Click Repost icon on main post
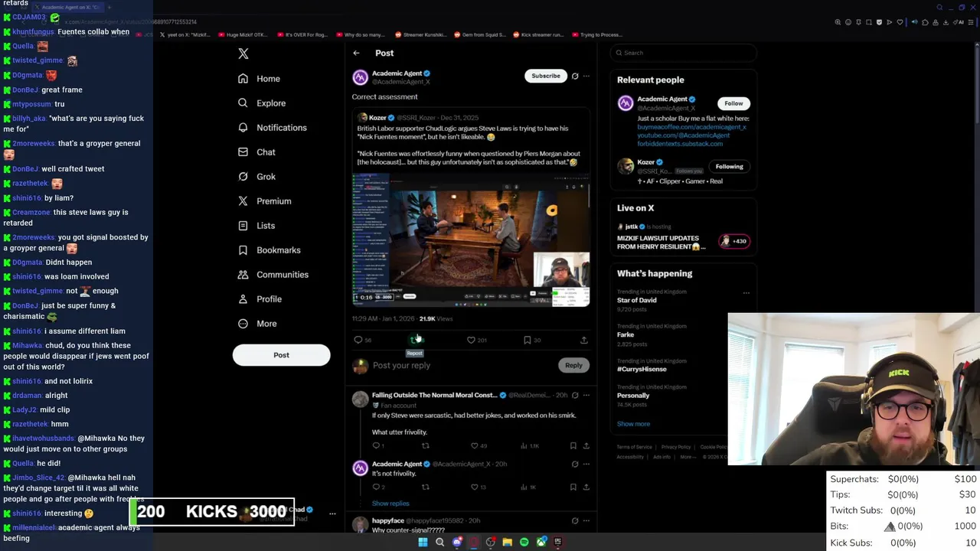Image resolution: width=980 pixels, height=551 pixels. (415, 340)
